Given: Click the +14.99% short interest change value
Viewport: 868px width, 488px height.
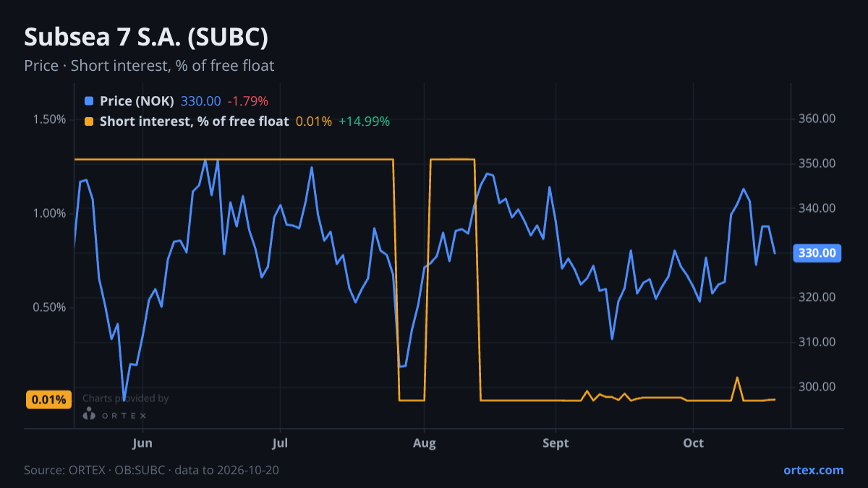Looking at the screenshot, I should pos(364,121).
